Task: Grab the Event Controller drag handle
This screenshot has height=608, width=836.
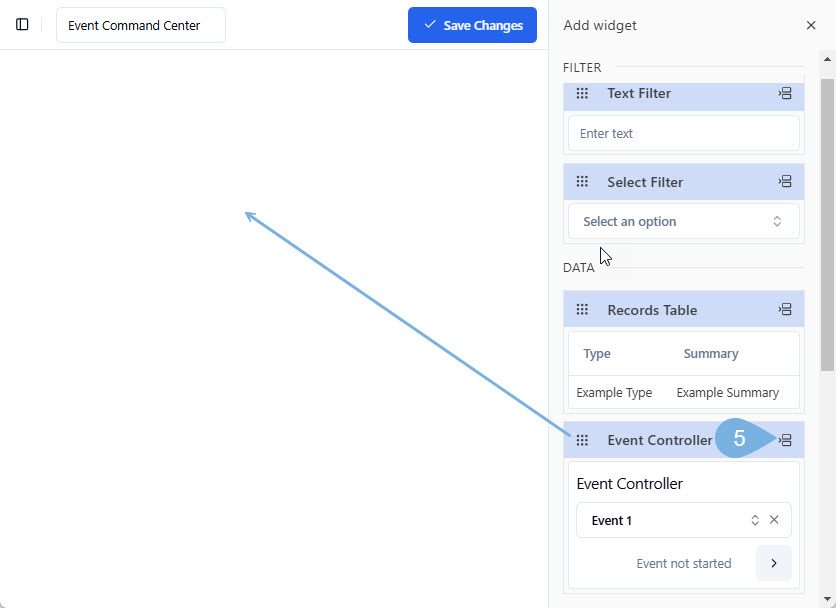Action: [x=582, y=440]
